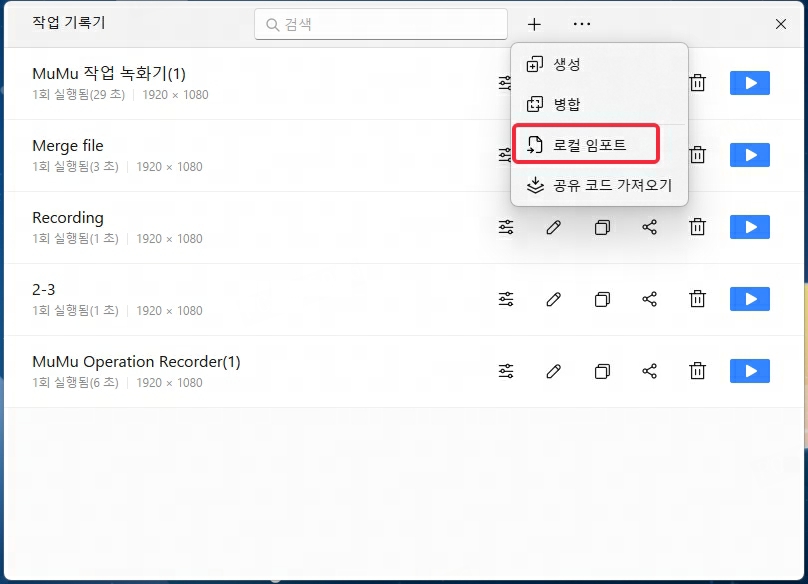
Task: Focus the 검색 search field
Action: pos(381,24)
